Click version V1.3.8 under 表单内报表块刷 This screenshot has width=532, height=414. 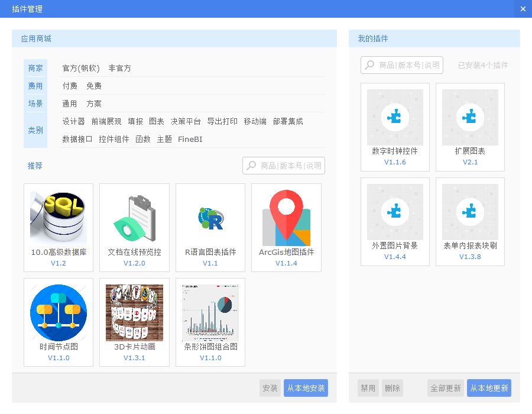pyautogui.click(x=471, y=257)
